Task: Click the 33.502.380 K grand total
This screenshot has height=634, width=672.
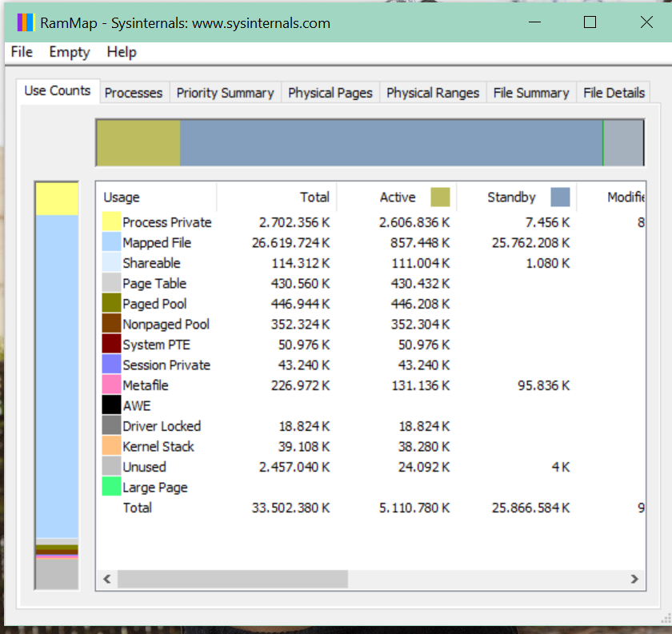Action: pyautogui.click(x=290, y=508)
